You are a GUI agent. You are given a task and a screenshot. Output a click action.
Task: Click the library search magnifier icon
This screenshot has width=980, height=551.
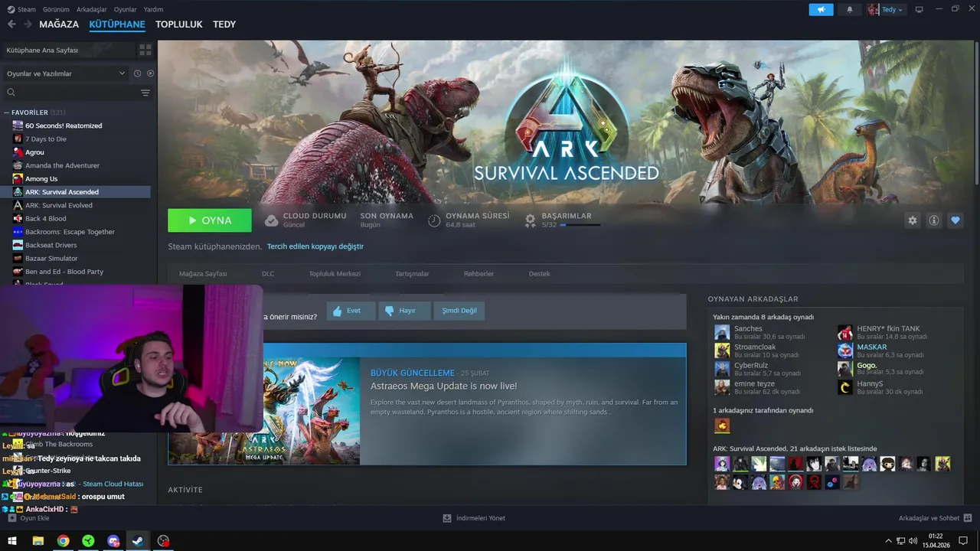[11, 93]
